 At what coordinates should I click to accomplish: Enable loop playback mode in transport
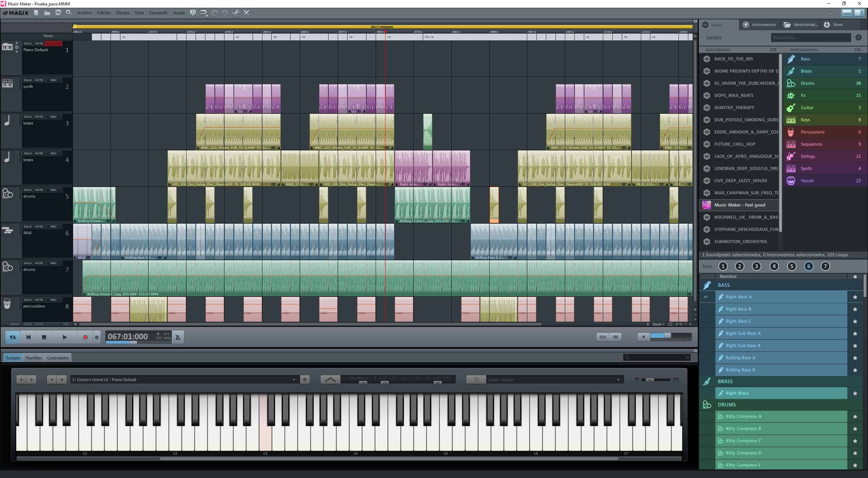point(13,337)
